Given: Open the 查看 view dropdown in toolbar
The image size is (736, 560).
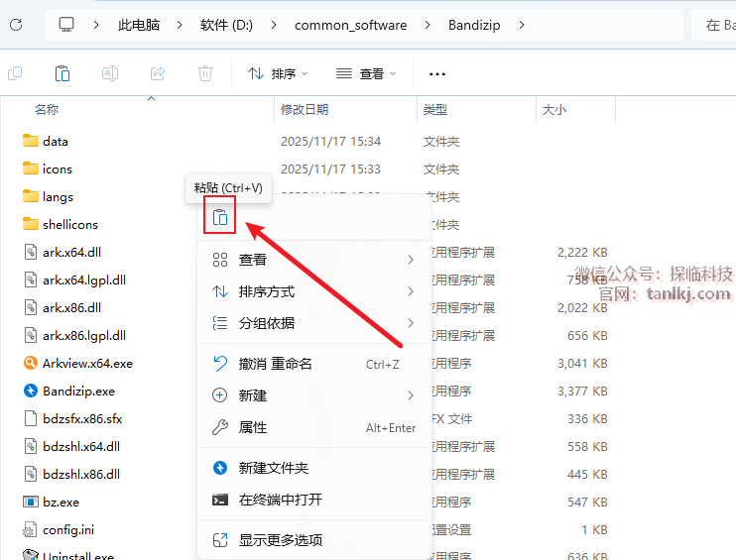Looking at the screenshot, I should [x=366, y=73].
